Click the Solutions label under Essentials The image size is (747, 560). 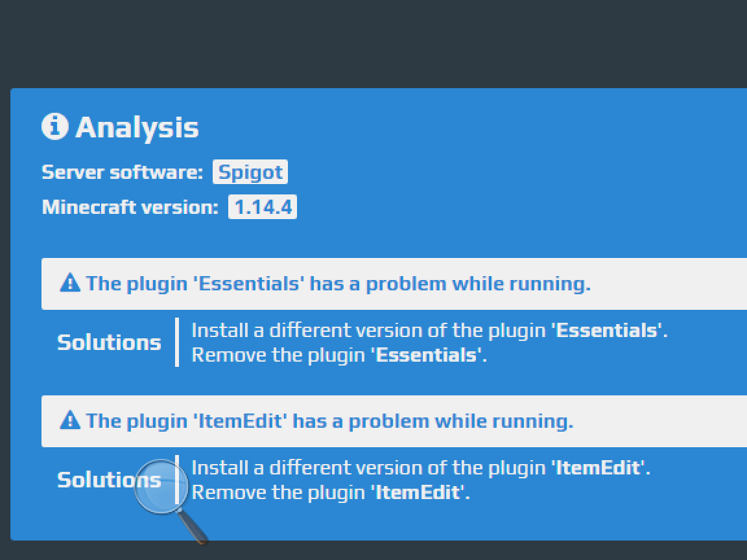(x=109, y=342)
